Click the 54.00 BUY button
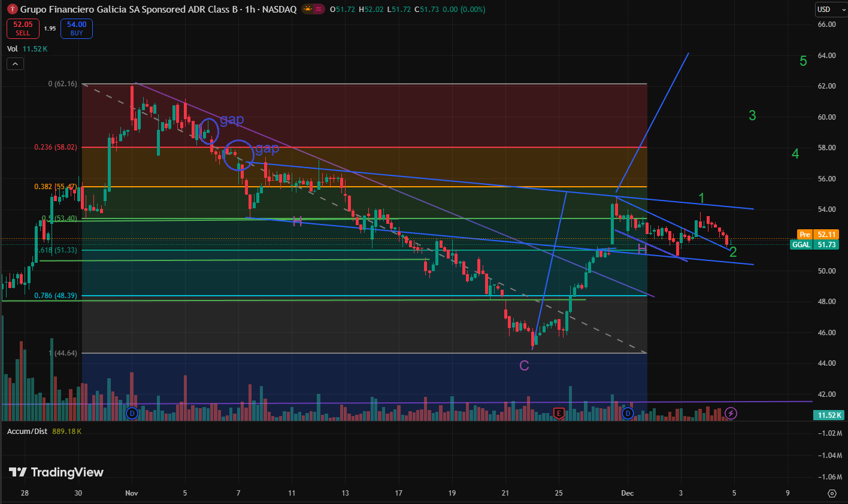 click(x=77, y=28)
